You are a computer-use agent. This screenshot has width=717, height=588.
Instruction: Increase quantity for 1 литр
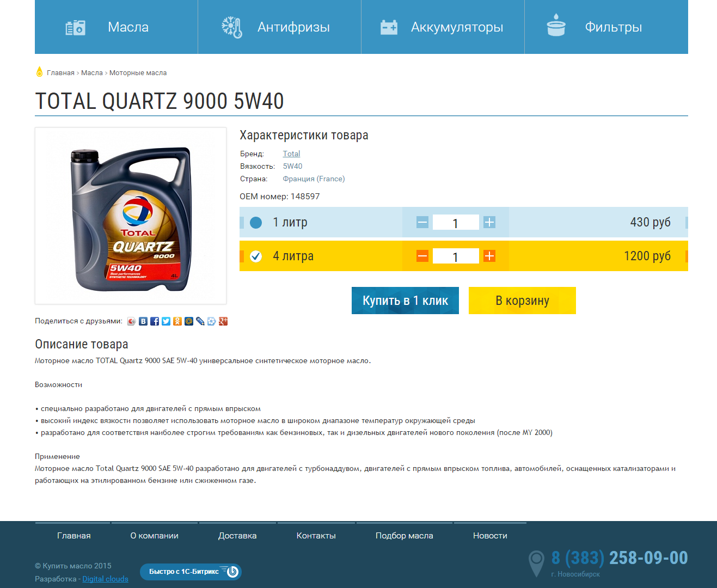pyautogui.click(x=489, y=222)
